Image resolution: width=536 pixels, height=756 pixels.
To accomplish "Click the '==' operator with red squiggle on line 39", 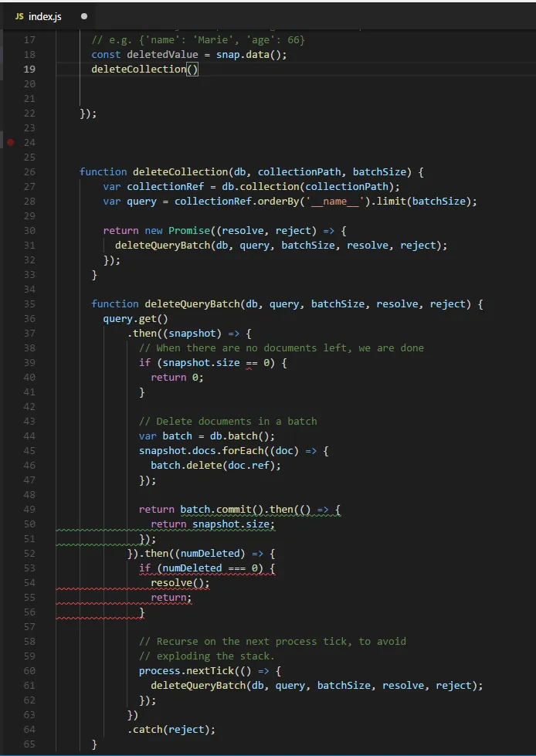I will [252, 363].
